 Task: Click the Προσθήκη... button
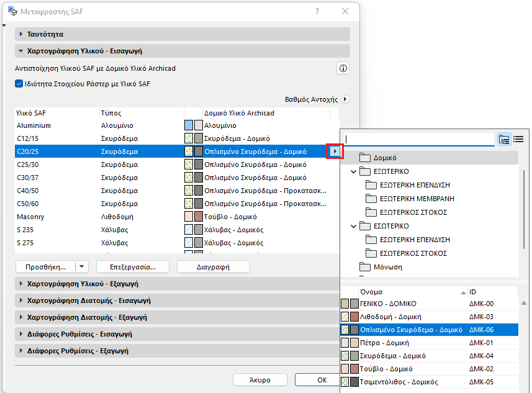click(x=45, y=267)
